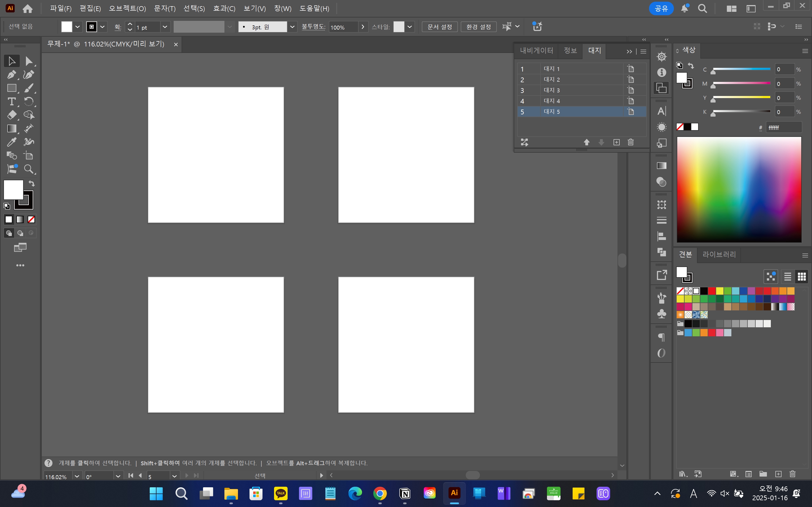The width and height of the screenshot is (812, 507).
Task: Open the 3pt. 원 brush definition dropdown
Action: tap(292, 27)
